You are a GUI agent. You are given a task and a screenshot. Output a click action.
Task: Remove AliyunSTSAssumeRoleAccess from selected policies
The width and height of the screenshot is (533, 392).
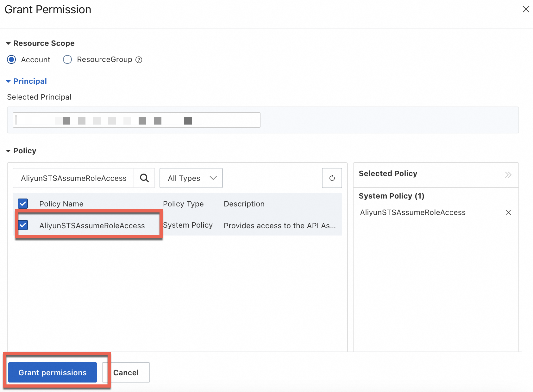tap(508, 212)
